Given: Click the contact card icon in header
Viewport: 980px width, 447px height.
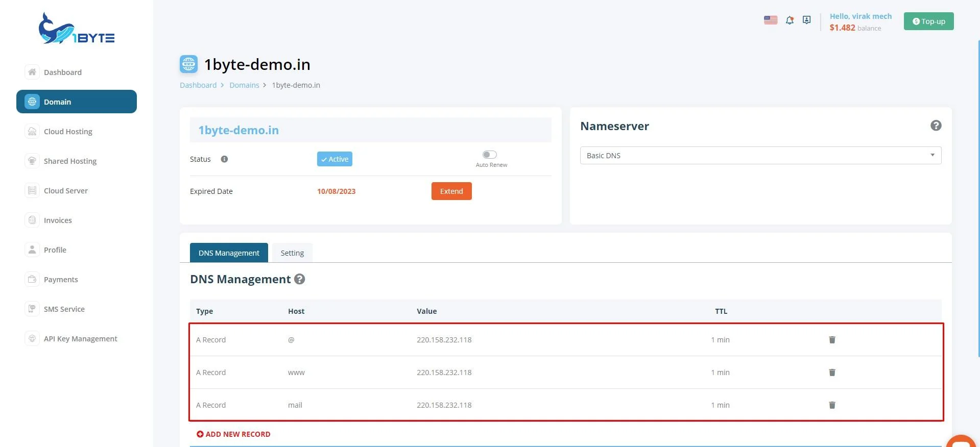Looking at the screenshot, I should [x=806, y=20].
